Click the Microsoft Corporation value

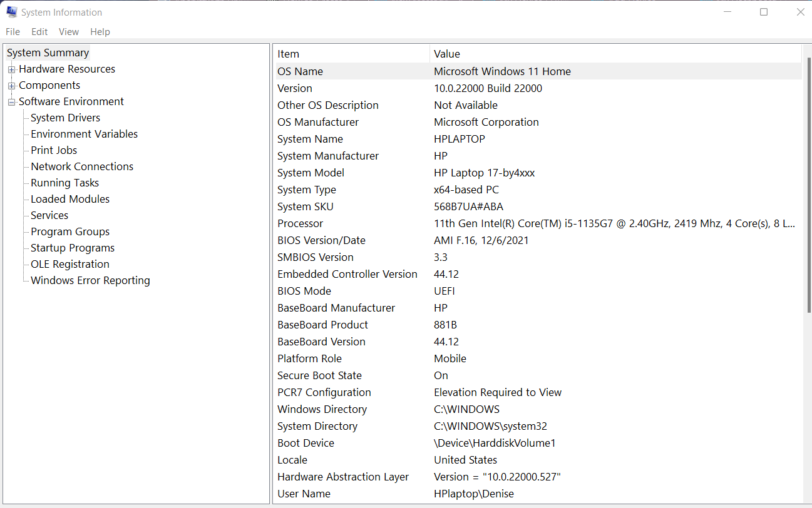click(x=486, y=122)
